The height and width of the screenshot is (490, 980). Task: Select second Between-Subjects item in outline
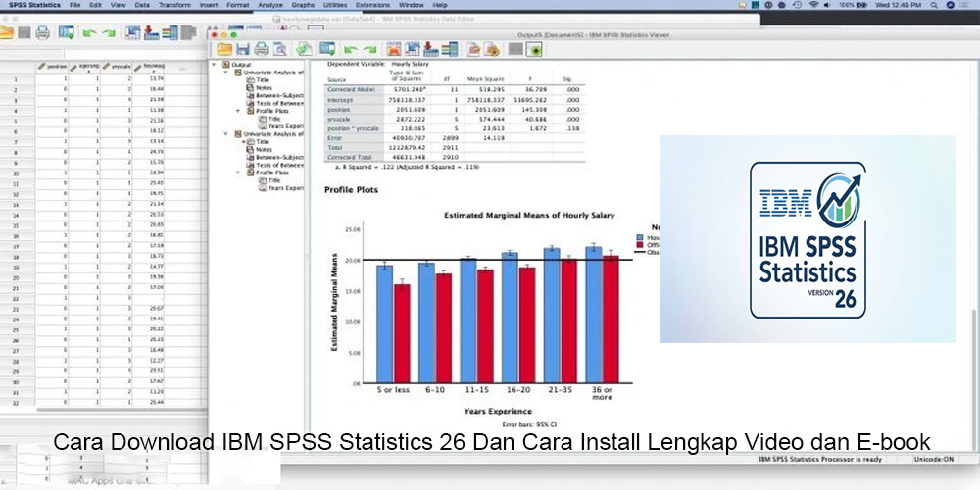[x=274, y=157]
